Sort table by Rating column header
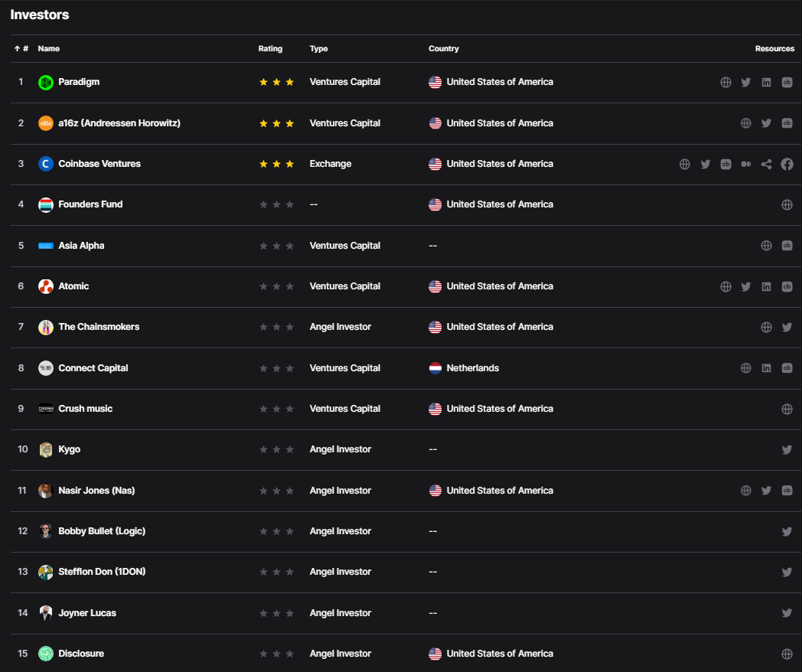 270,49
